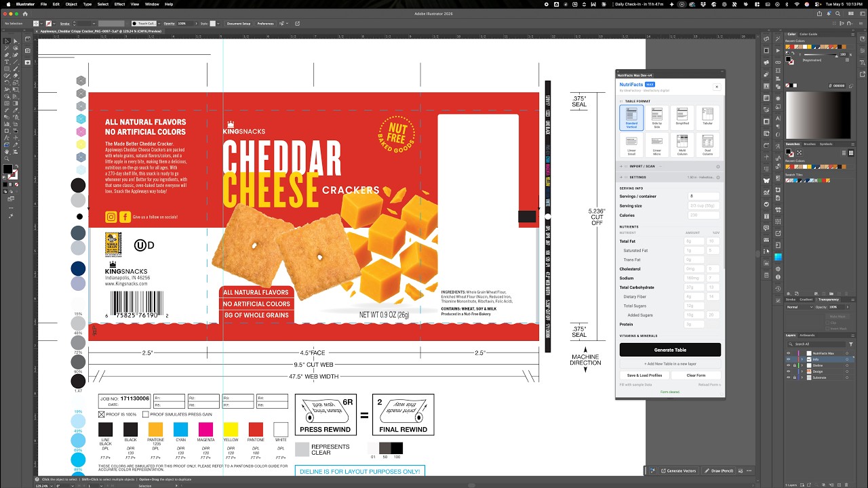Click the Generate Vectors button
The height and width of the screenshot is (488, 868).
(678, 470)
